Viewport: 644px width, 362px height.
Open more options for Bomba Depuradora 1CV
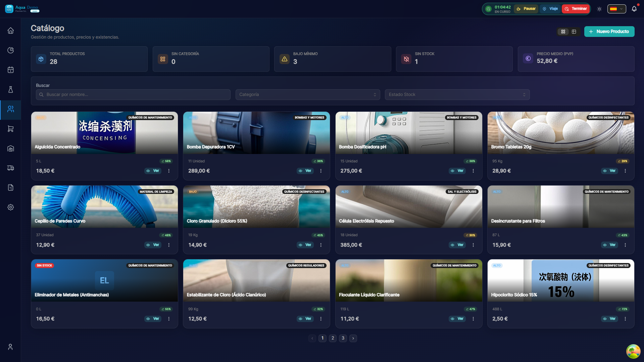coord(321,171)
